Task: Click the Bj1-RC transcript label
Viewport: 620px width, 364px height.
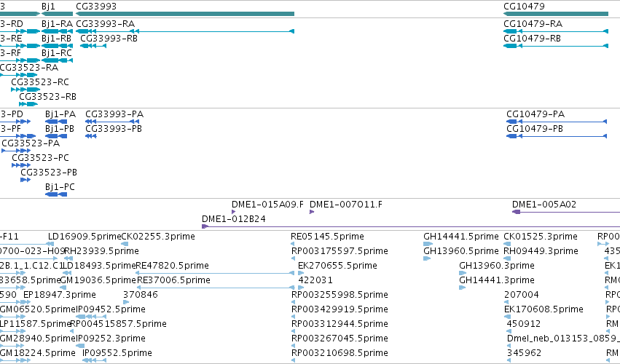Action: coord(57,53)
